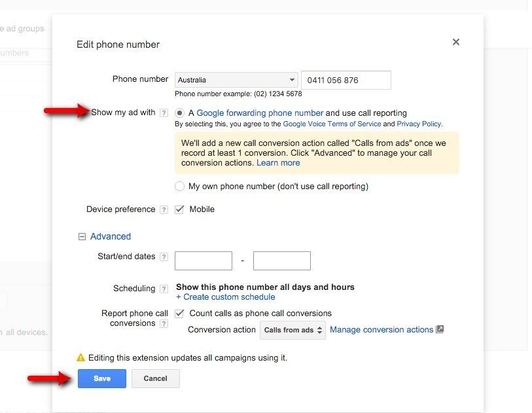The image size is (532, 413).
Task: Dismiss the Edit phone number dialog
Action: pyautogui.click(x=456, y=41)
